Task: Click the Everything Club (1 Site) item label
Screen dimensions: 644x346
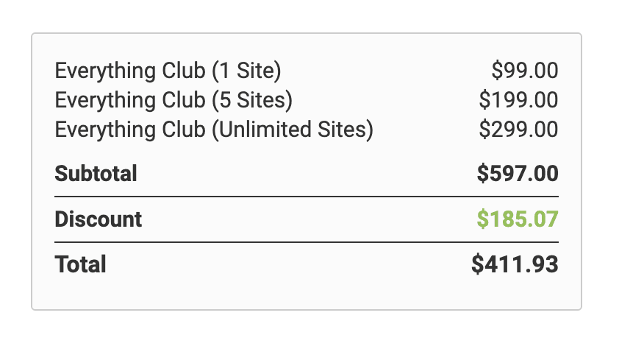Action: (168, 71)
